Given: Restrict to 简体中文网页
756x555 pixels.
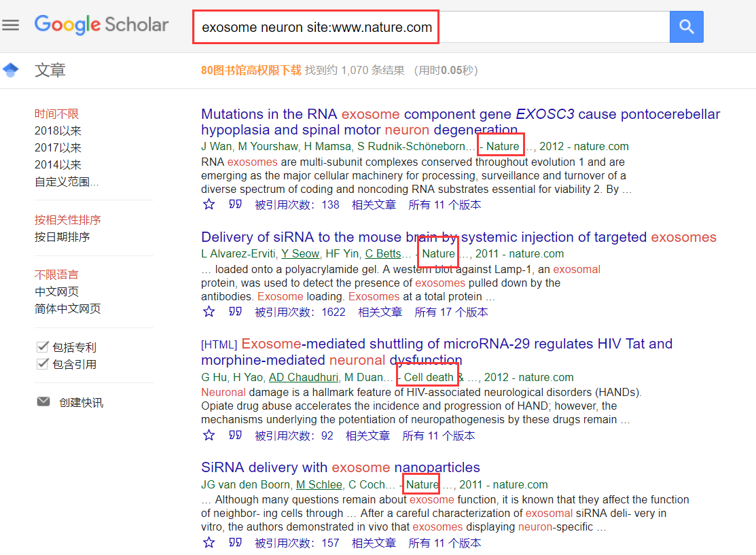Looking at the screenshot, I should pyautogui.click(x=67, y=308).
